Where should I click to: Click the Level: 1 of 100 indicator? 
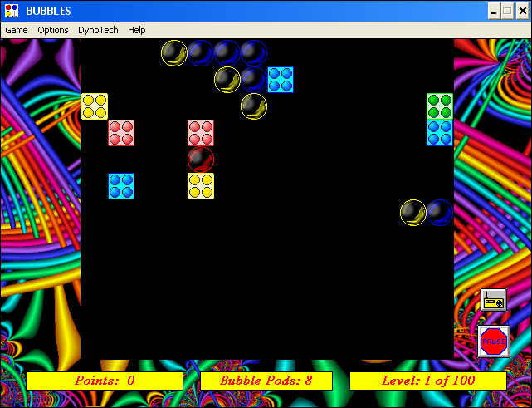point(428,381)
